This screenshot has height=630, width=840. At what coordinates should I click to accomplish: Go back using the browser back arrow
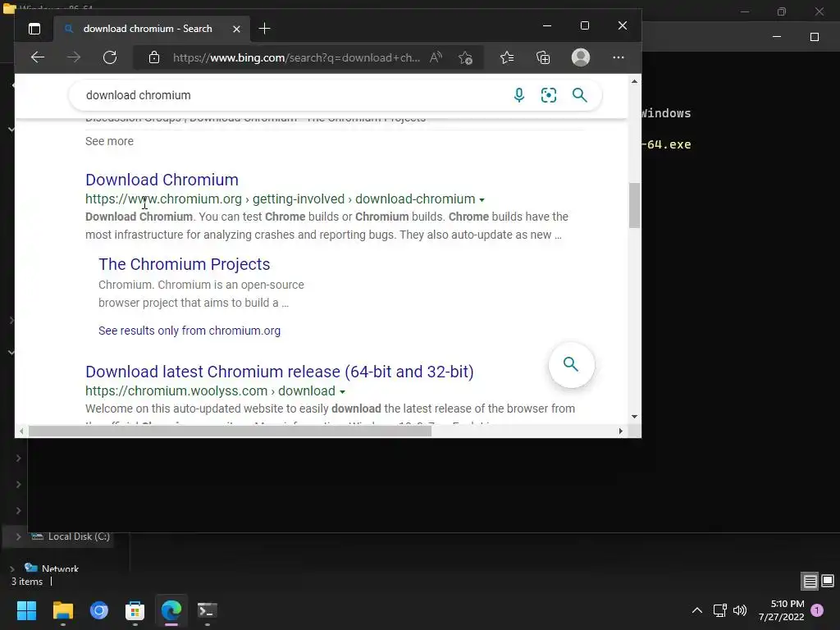[38, 57]
